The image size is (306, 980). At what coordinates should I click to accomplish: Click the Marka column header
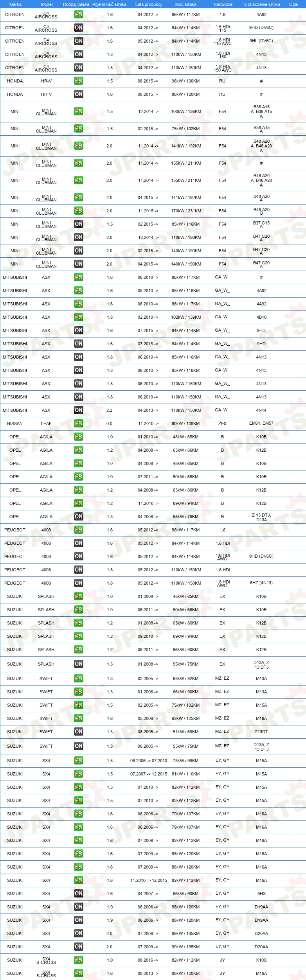pos(15,4)
